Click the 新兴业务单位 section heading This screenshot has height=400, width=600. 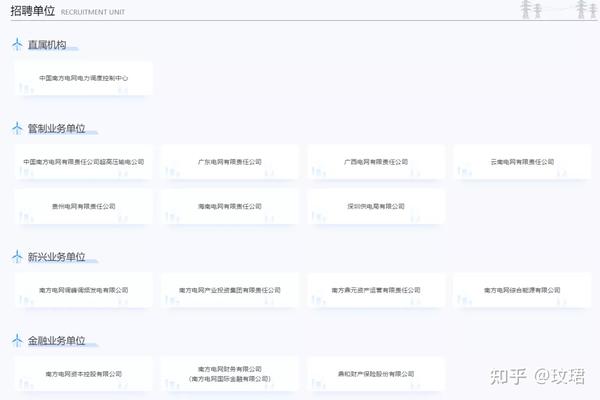pos(57,257)
